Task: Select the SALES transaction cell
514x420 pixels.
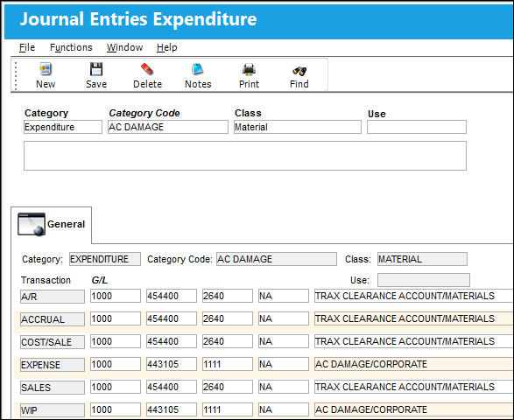Action: click(53, 388)
